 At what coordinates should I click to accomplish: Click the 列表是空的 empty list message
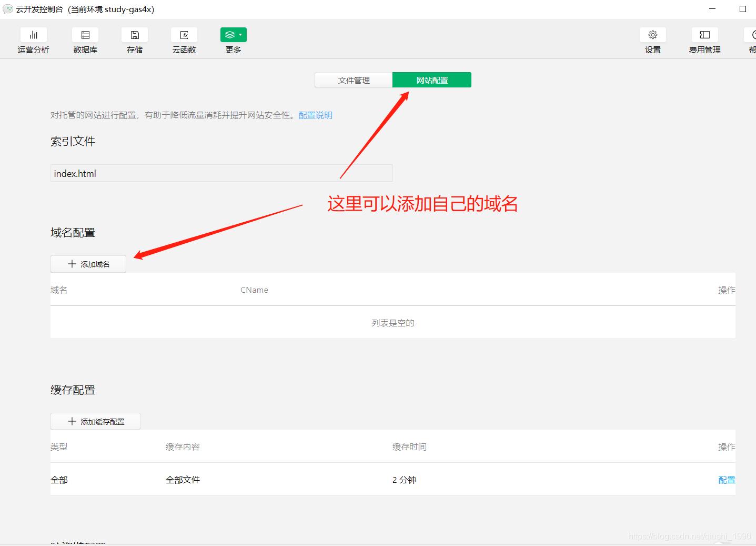click(x=393, y=323)
